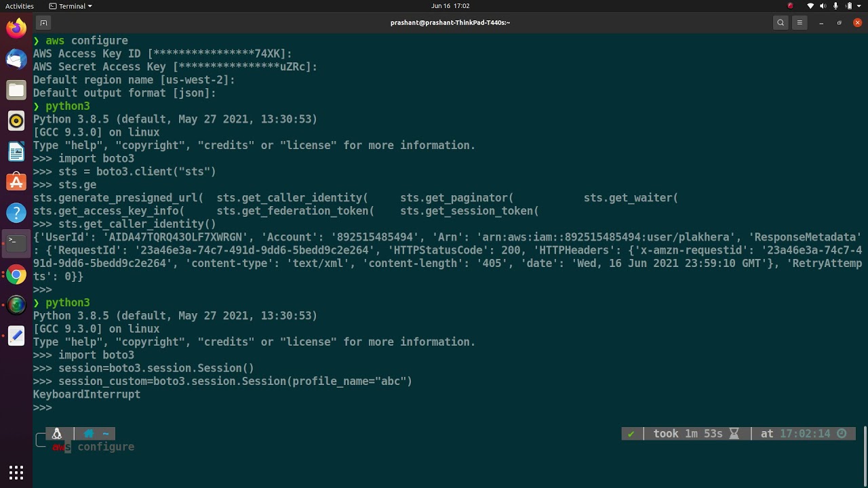Click 'sts.get_federation_token(' completion
The width and height of the screenshot is (868, 488).
pyautogui.click(x=295, y=211)
